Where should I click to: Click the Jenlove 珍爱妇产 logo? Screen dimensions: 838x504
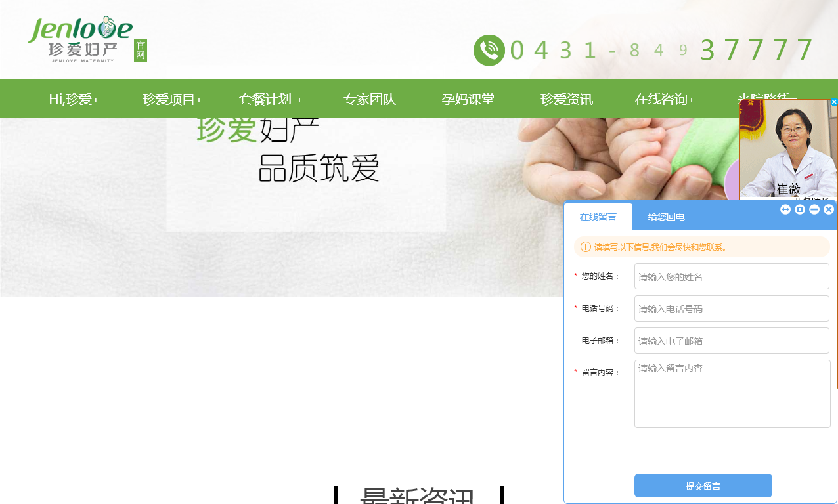click(x=80, y=39)
